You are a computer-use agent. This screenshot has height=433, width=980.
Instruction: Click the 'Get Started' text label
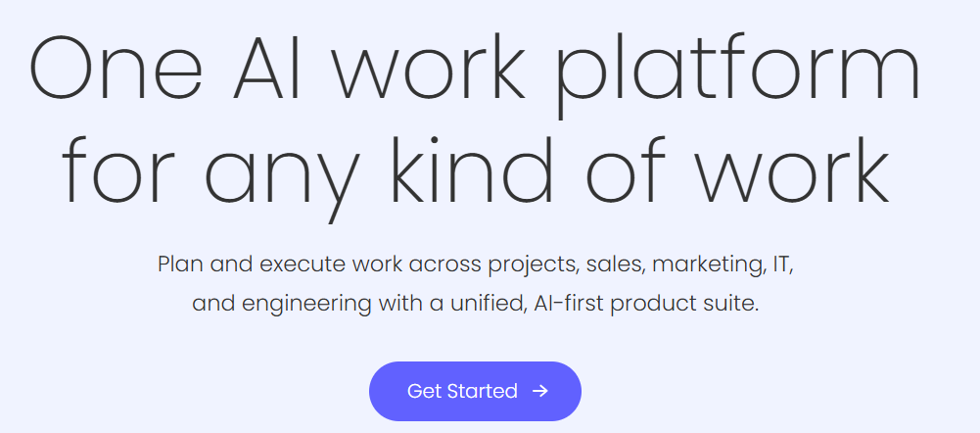pos(462,391)
